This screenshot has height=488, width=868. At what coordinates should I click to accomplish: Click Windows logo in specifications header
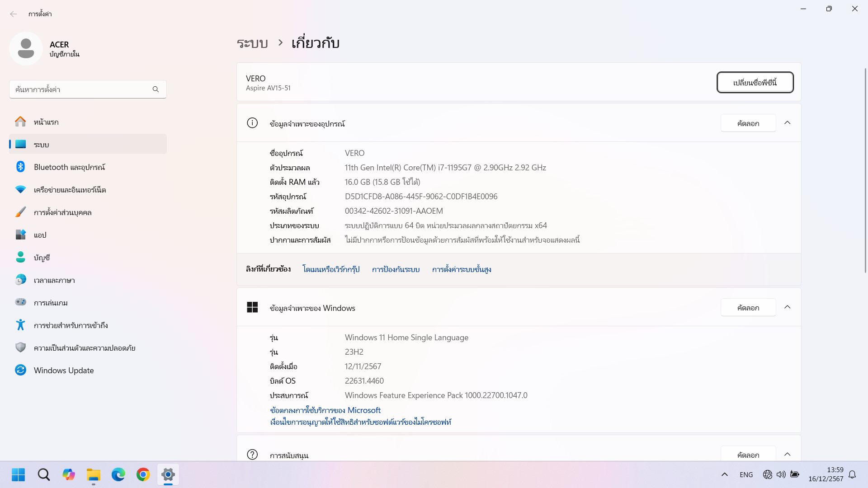click(x=252, y=307)
